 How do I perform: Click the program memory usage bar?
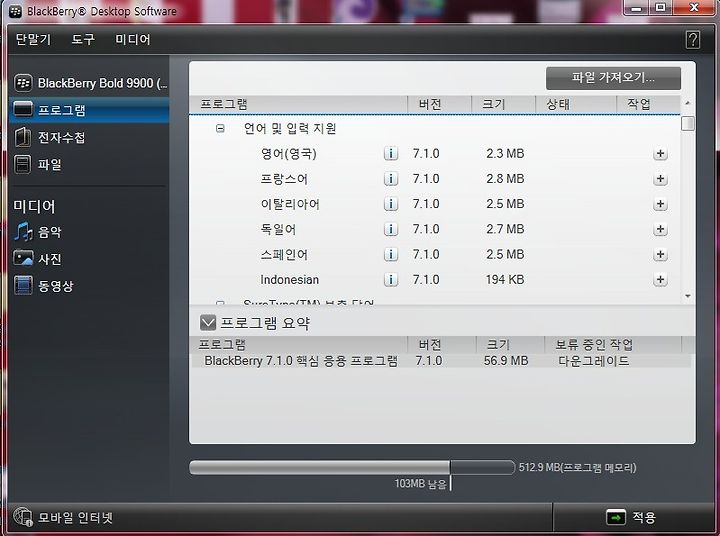click(352, 468)
